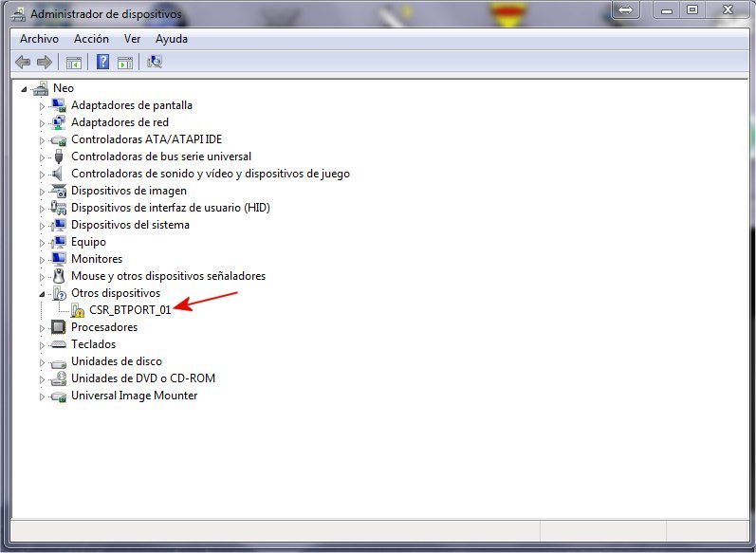Open the Archivo menu

39,39
